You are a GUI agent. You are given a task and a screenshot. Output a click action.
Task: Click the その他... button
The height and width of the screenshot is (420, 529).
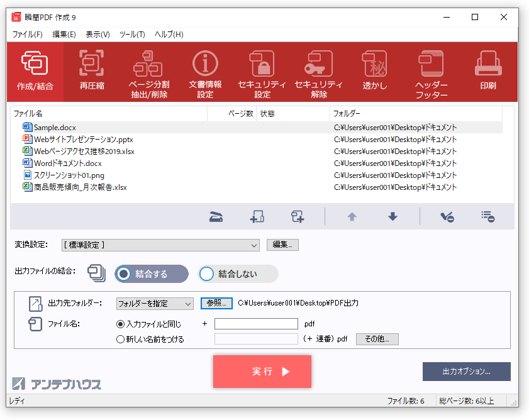(x=377, y=339)
